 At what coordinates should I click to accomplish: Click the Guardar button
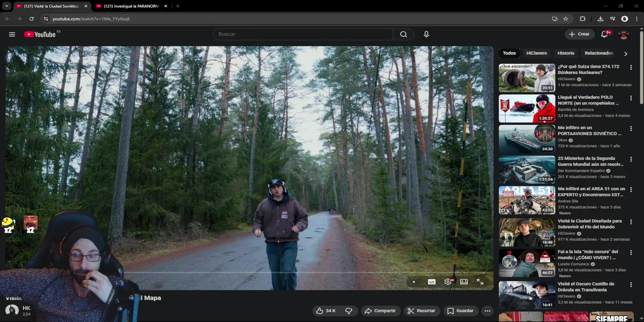(x=461, y=311)
